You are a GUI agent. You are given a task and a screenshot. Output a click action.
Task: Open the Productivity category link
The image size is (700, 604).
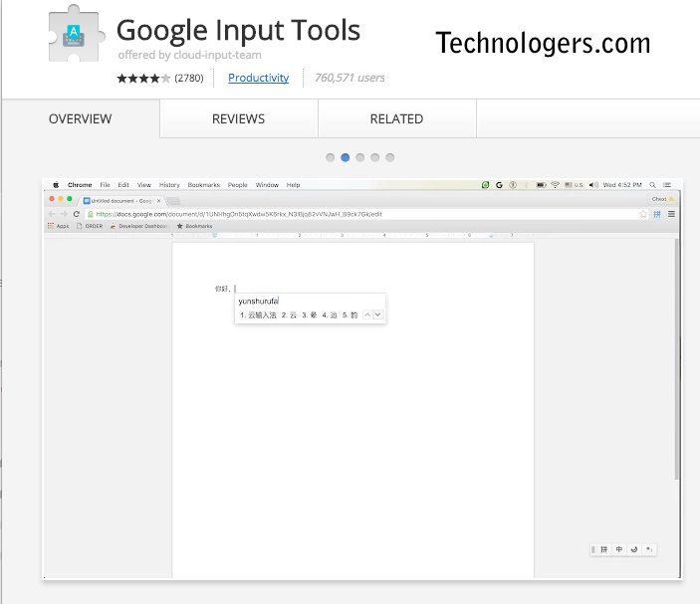coord(259,78)
